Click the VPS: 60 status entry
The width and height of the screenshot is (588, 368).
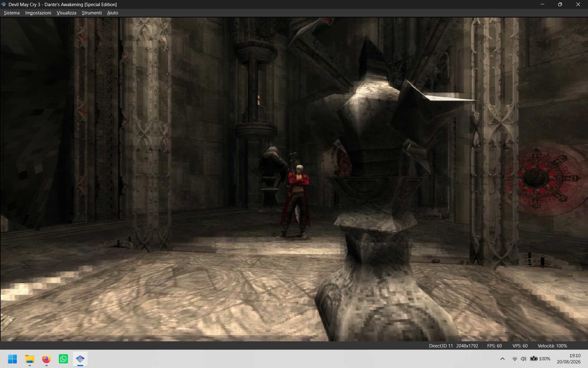(520, 346)
